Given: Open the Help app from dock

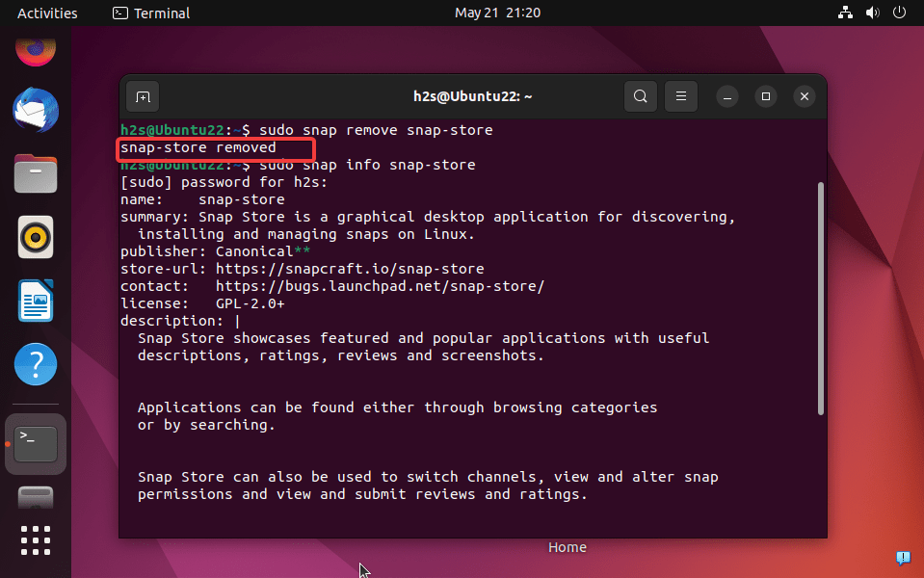Looking at the screenshot, I should (x=36, y=364).
